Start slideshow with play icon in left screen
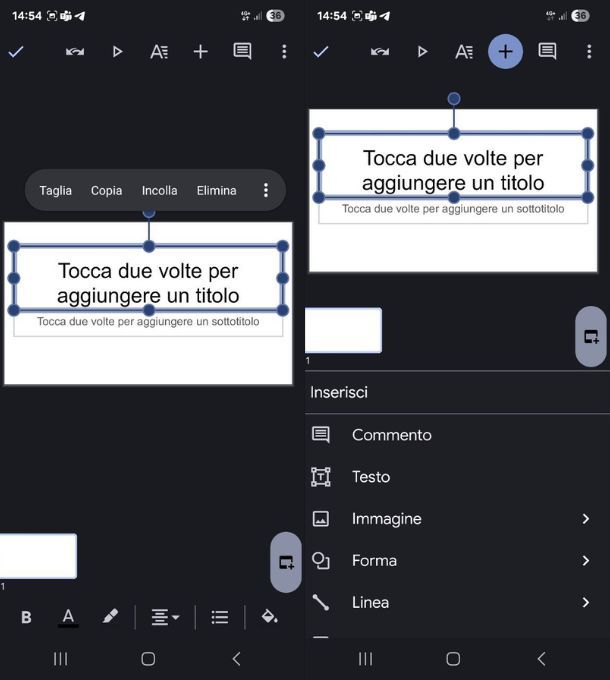The image size is (610, 680). (x=117, y=52)
